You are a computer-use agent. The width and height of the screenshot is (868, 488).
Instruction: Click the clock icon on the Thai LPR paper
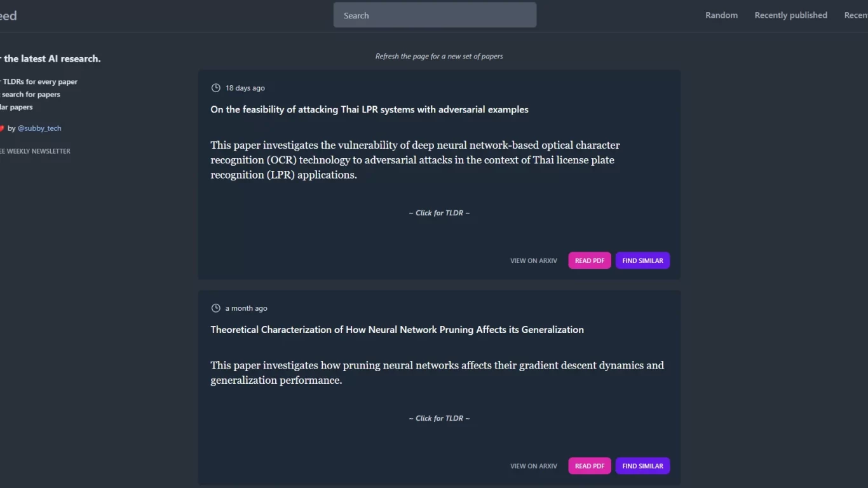[215, 88]
